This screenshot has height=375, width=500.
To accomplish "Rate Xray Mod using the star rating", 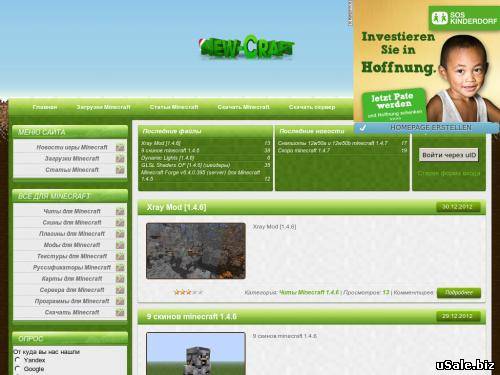I will 188,292.
